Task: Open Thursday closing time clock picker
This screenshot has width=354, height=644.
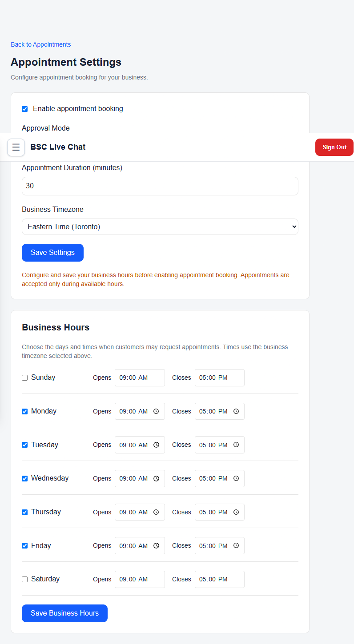Action: (x=236, y=512)
